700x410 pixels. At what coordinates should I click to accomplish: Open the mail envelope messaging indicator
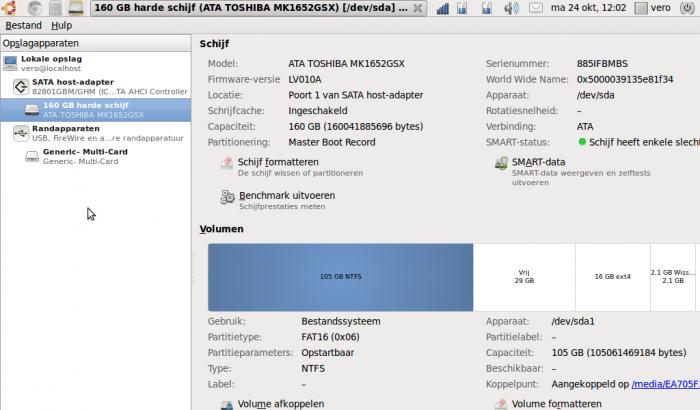[x=536, y=8]
